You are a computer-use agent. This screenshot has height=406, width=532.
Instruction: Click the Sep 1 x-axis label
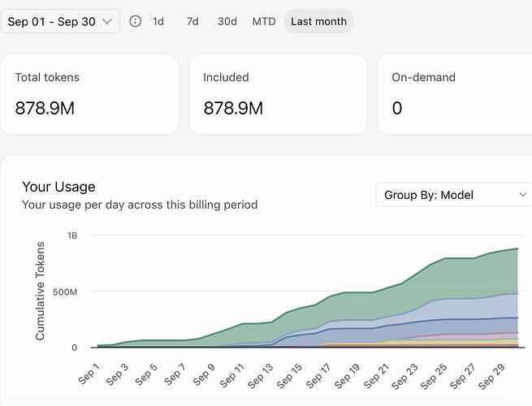pos(89,374)
